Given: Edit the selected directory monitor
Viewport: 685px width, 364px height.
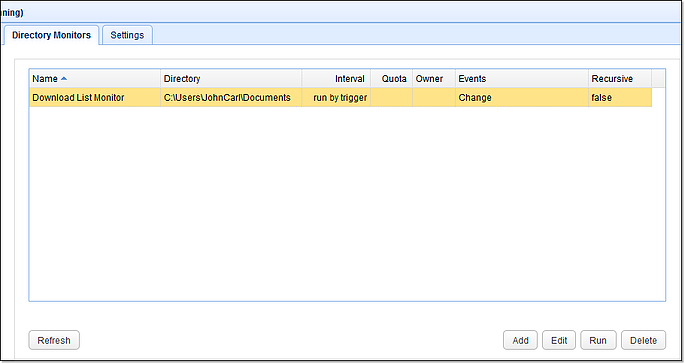Looking at the screenshot, I should [x=559, y=340].
